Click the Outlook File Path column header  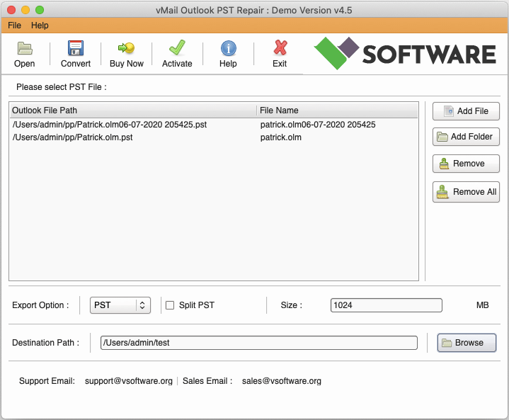tap(133, 110)
